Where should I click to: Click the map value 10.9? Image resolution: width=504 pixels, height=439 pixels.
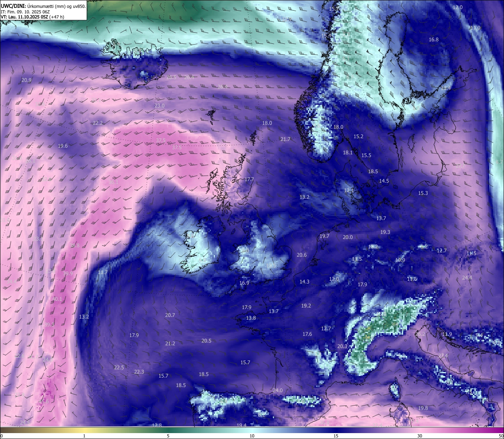coord(400,260)
